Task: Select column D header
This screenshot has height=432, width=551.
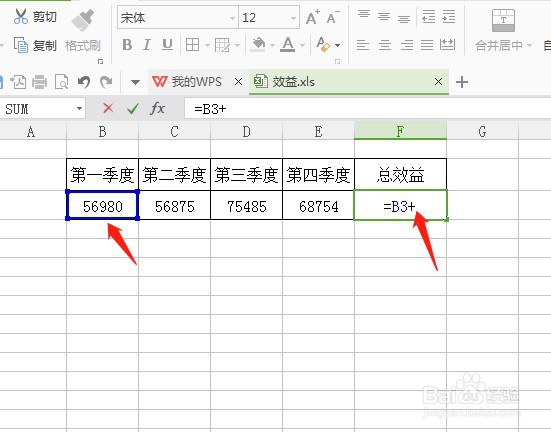Action: (246, 132)
